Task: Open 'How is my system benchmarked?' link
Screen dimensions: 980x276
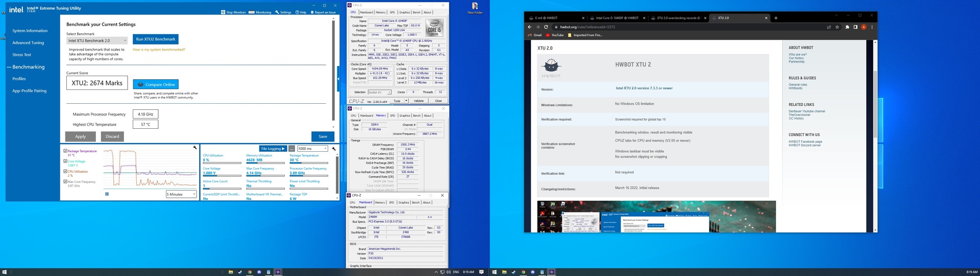Action: coord(159,50)
